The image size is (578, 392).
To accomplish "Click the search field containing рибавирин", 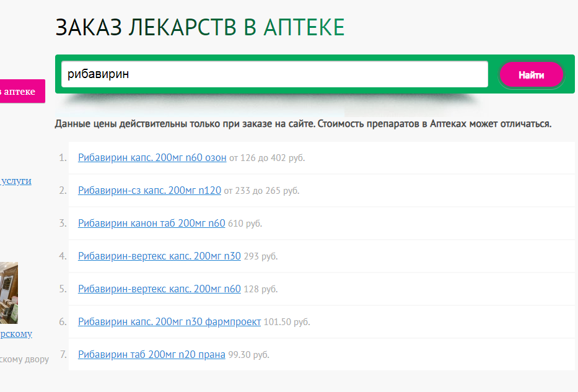I will 274,74.
